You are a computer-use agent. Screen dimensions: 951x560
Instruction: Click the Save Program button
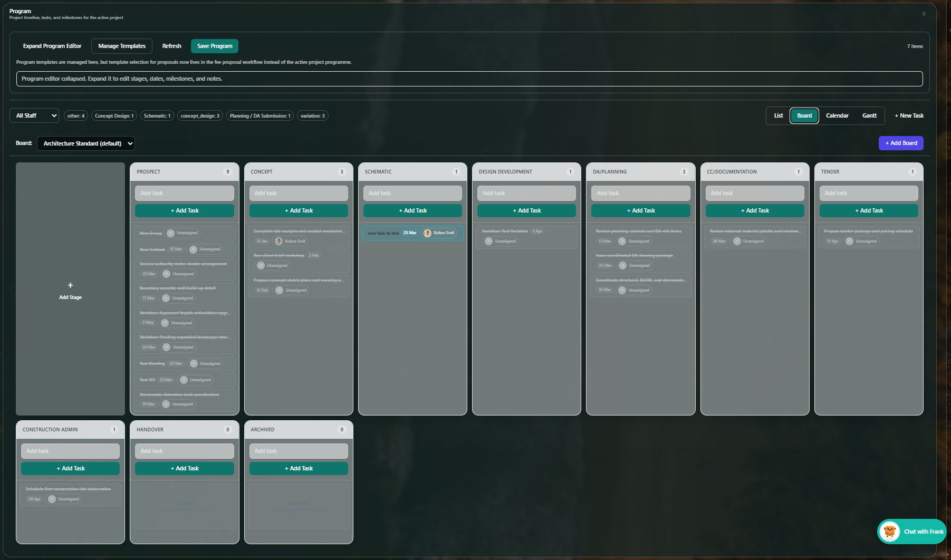pos(214,46)
